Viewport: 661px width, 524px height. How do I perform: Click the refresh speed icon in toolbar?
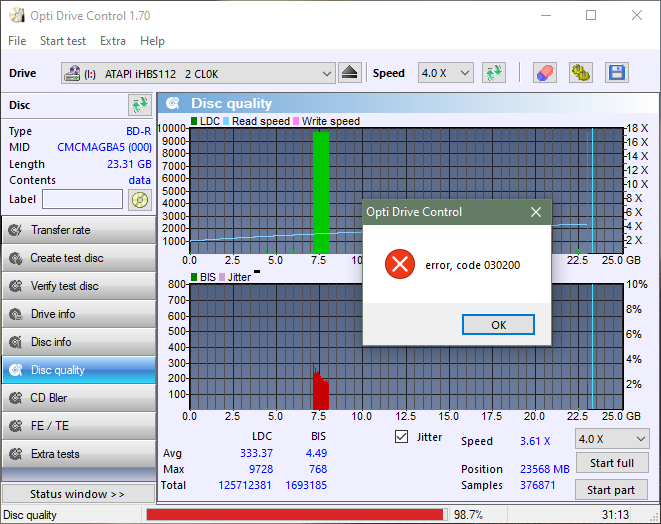pos(494,73)
